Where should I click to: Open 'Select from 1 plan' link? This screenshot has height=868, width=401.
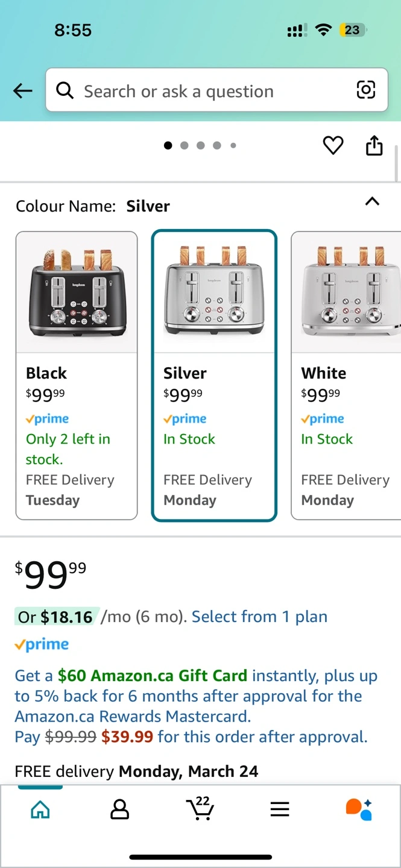259,617
